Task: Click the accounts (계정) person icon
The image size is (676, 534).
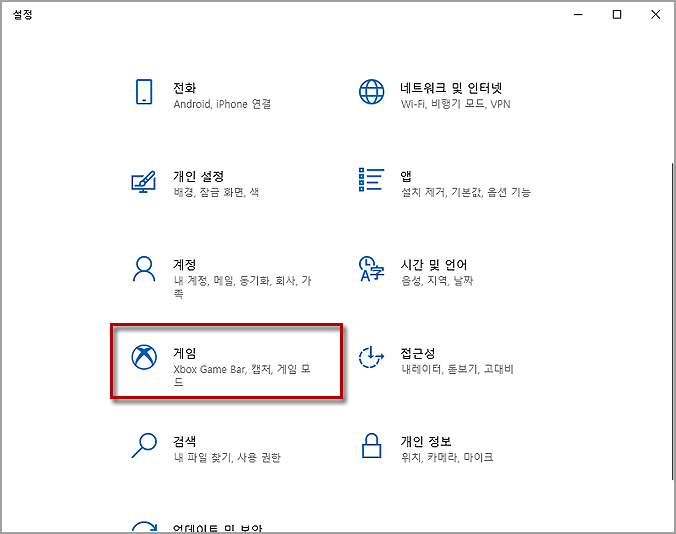Action: pyautogui.click(x=144, y=269)
